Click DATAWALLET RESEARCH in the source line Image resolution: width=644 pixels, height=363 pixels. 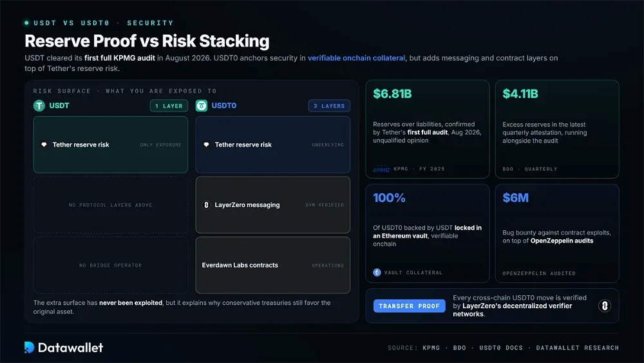click(x=578, y=348)
